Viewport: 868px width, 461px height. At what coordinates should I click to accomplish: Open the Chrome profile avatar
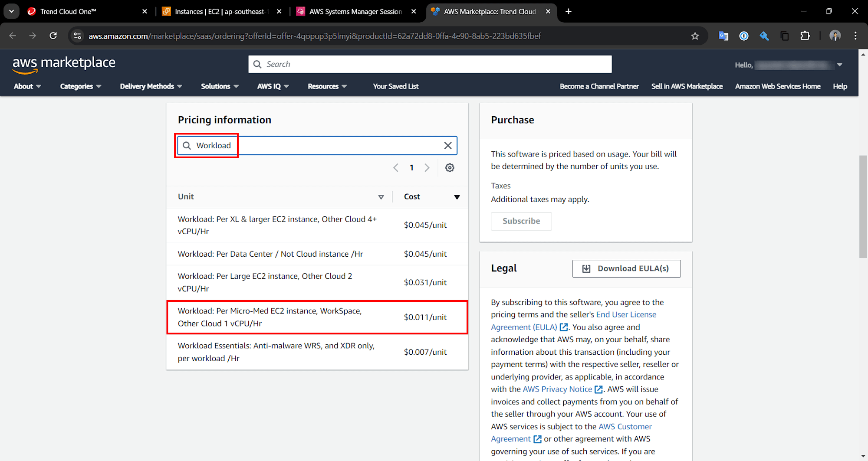835,36
